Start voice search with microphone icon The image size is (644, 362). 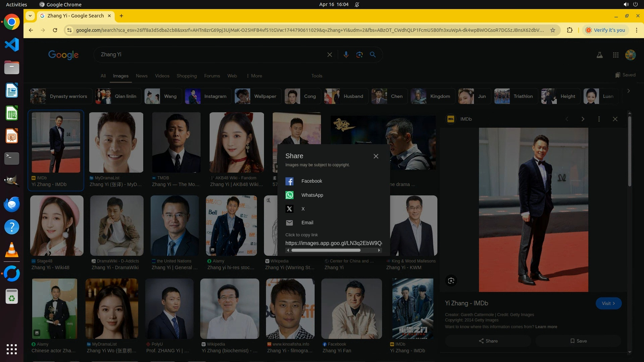[346, 55]
